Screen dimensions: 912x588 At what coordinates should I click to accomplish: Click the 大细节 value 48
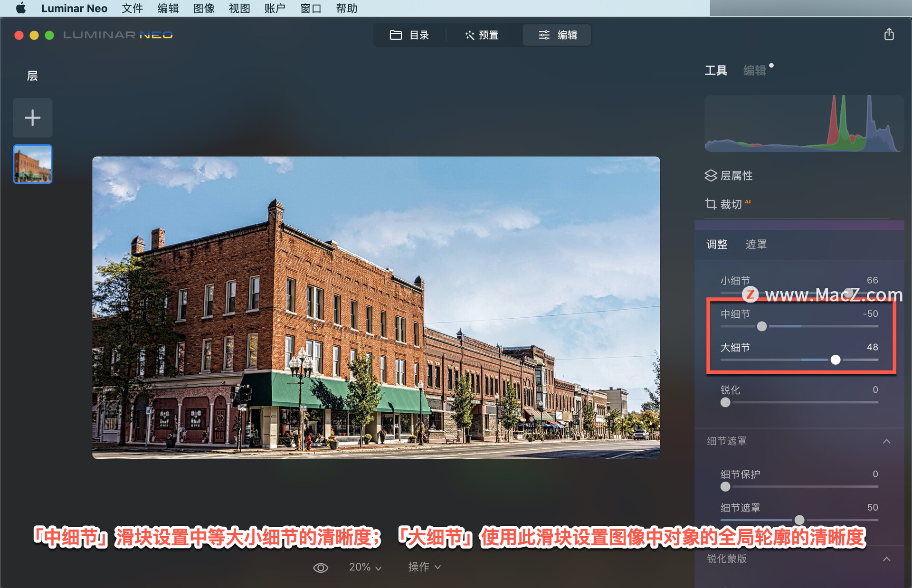(x=872, y=347)
